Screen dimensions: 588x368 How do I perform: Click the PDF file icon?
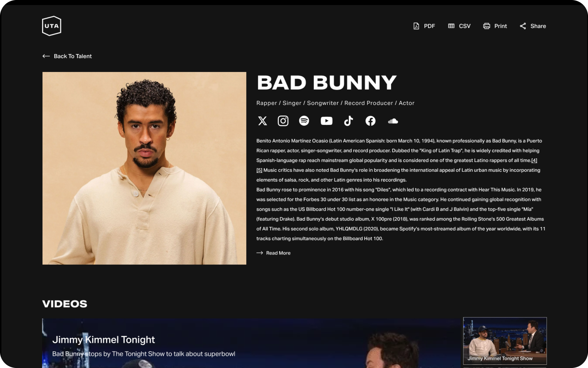coord(416,26)
